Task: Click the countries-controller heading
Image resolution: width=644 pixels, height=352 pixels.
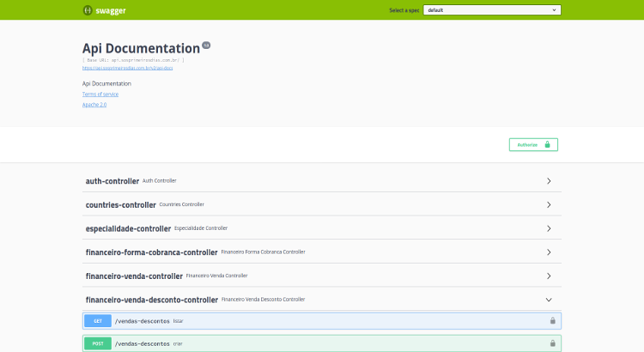Action: click(121, 205)
